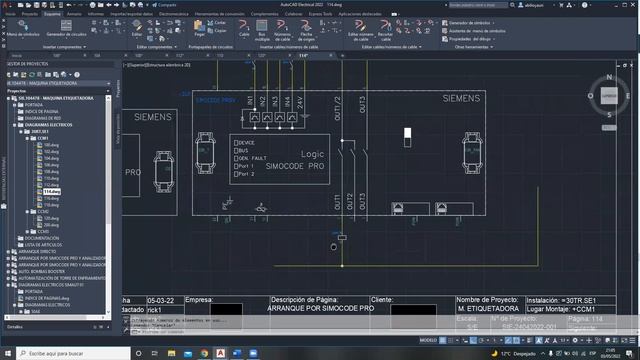The height and width of the screenshot is (360, 640).
Task: Choose the Bus múltiple tool
Action: pyautogui.click(x=262, y=30)
